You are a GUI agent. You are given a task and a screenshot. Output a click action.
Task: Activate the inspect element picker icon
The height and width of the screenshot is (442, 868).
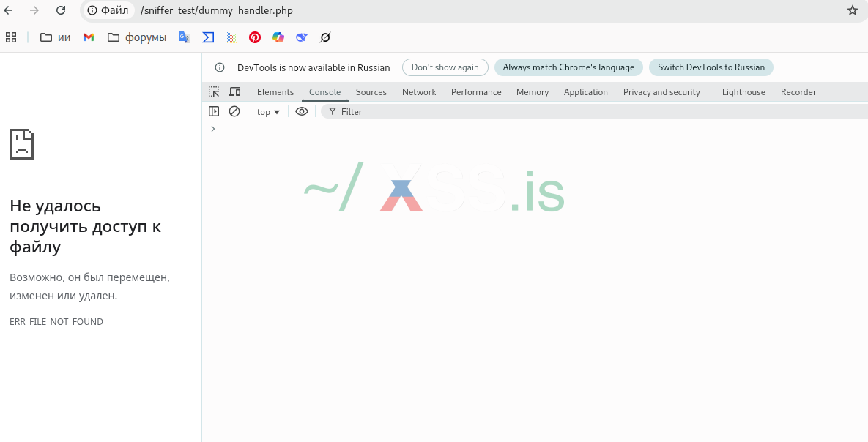pyautogui.click(x=214, y=91)
